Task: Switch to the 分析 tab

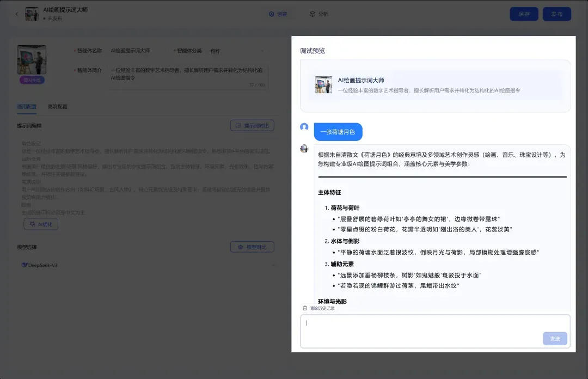Action: 318,14
